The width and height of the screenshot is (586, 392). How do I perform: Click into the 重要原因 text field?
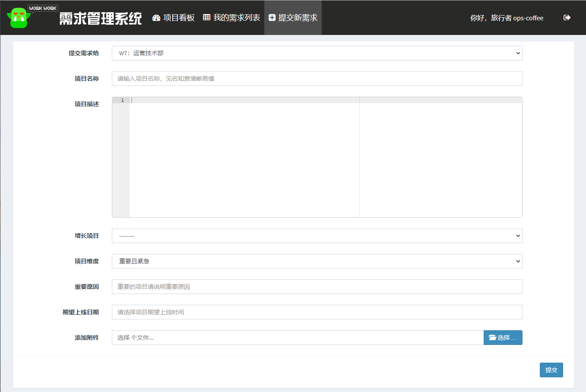(x=317, y=287)
